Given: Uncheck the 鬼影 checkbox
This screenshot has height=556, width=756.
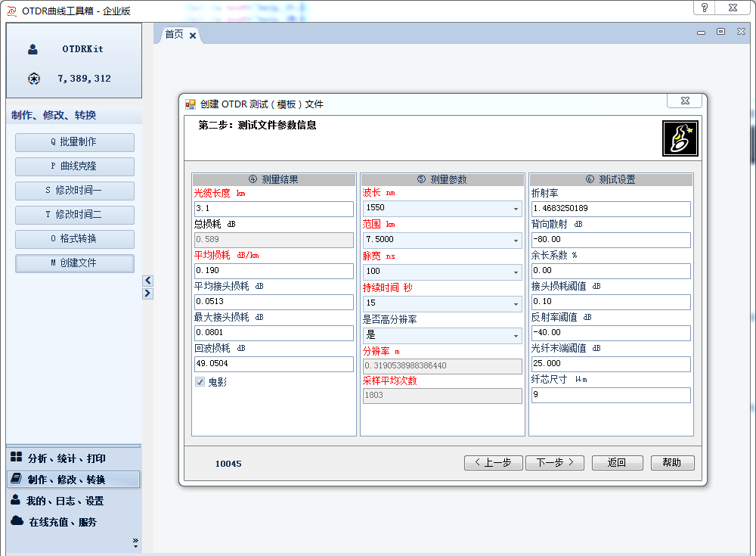Looking at the screenshot, I should (201, 384).
